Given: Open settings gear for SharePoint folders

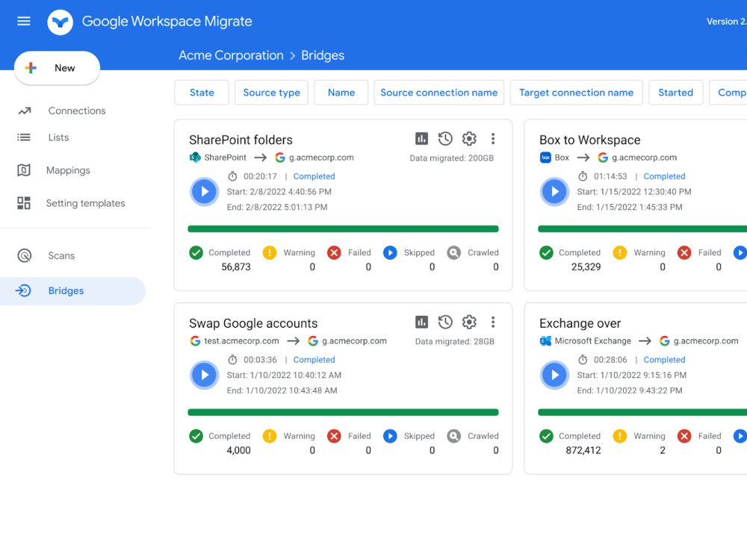Looking at the screenshot, I should click(x=469, y=139).
